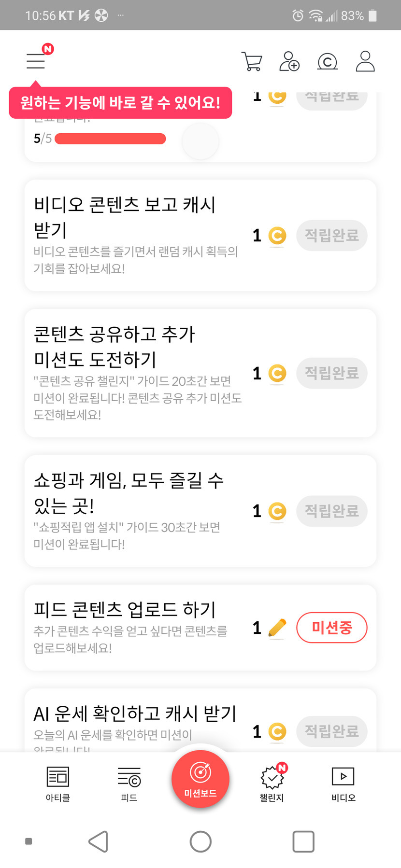Image resolution: width=401 pixels, height=868 pixels.
Task: Tap the pencil icon on feed upload mission
Action: tap(277, 628)
